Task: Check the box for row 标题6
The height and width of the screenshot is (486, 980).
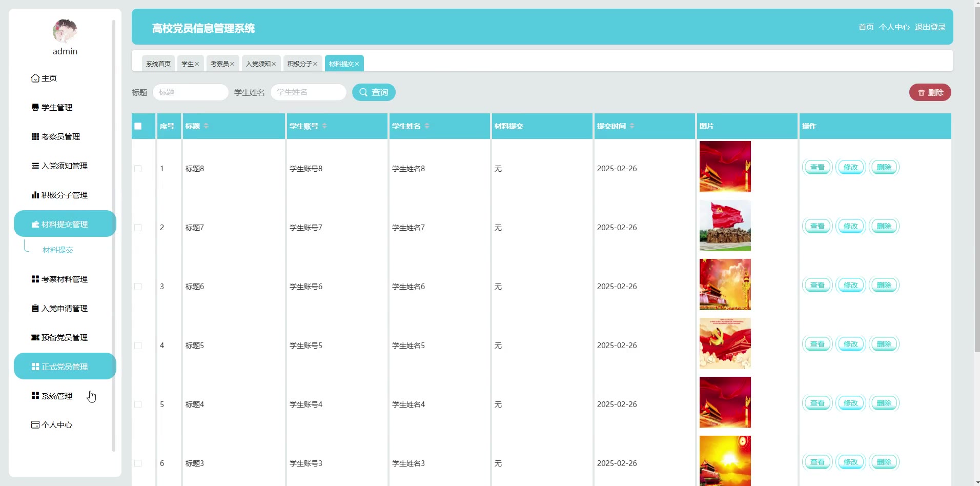Action: click(x=138, y=287)
